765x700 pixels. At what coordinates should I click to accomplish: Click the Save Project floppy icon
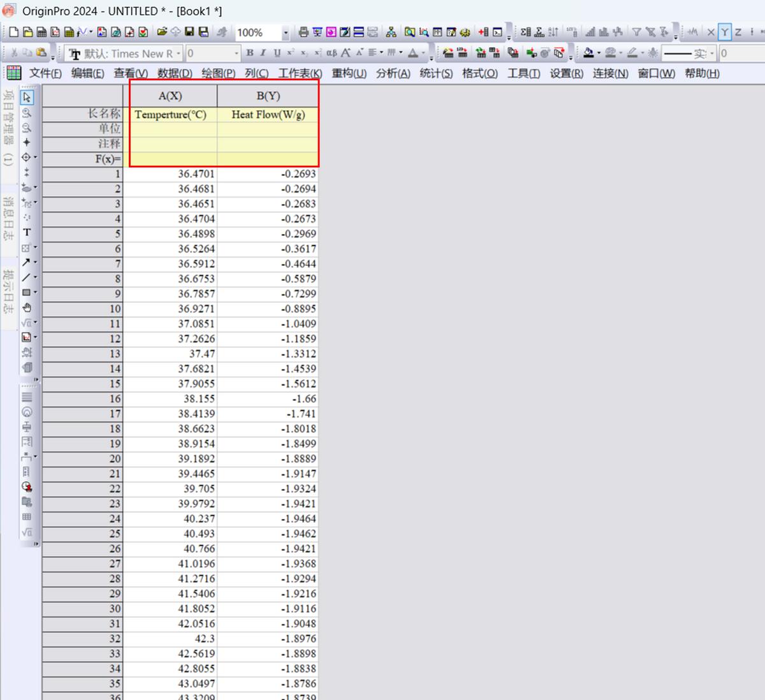tap(189, 32)
